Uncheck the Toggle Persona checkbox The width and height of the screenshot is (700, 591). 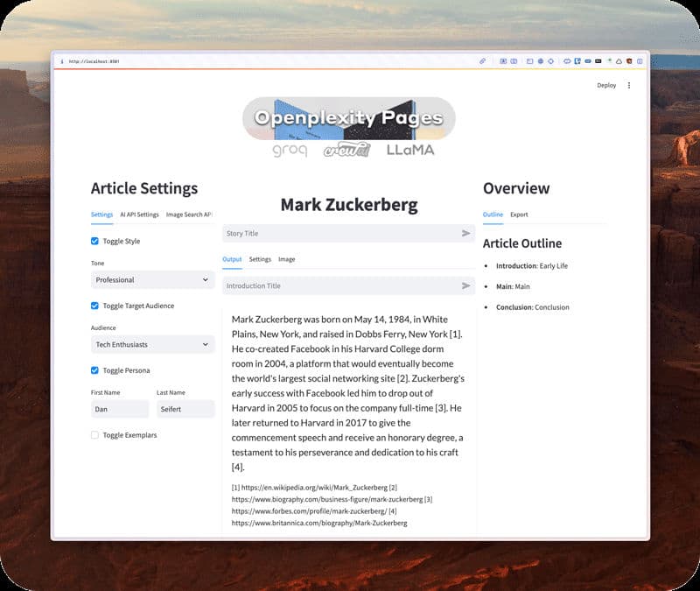point(95,370)
